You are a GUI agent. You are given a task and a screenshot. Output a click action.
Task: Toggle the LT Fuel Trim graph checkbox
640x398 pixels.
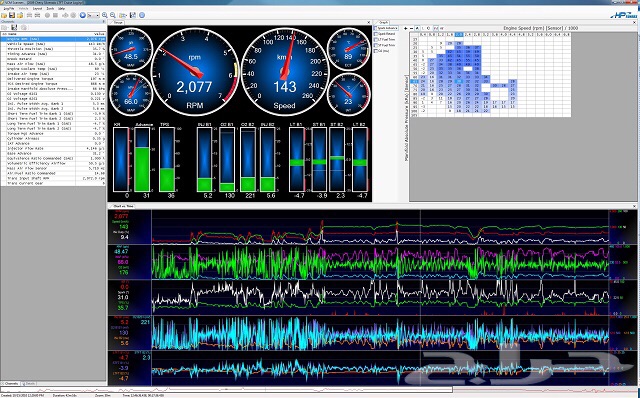(x=376, y=40)
